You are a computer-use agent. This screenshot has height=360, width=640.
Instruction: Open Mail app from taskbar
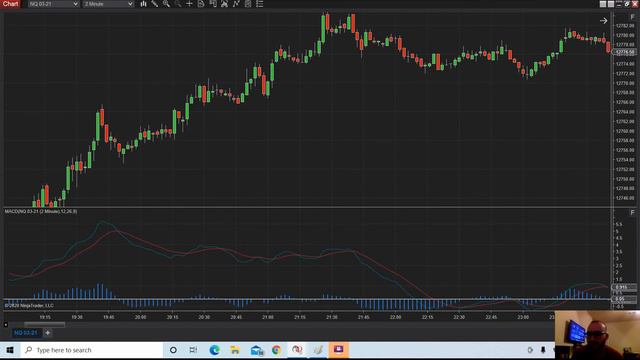pos(256,350)
